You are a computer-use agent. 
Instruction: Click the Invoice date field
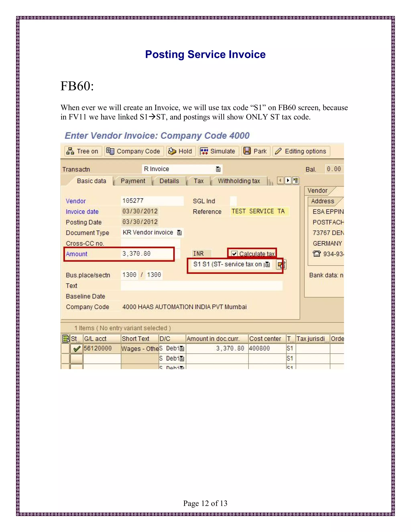[x=140, y=211]
